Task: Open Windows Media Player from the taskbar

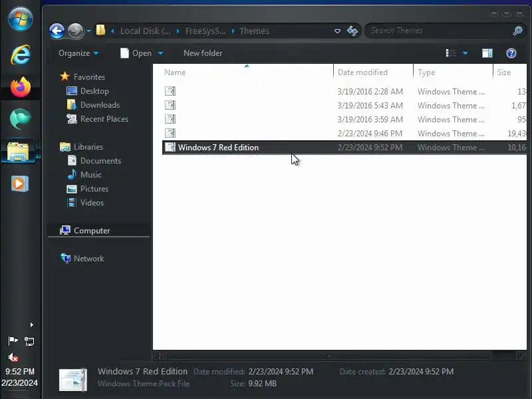Action: (20, 184)
